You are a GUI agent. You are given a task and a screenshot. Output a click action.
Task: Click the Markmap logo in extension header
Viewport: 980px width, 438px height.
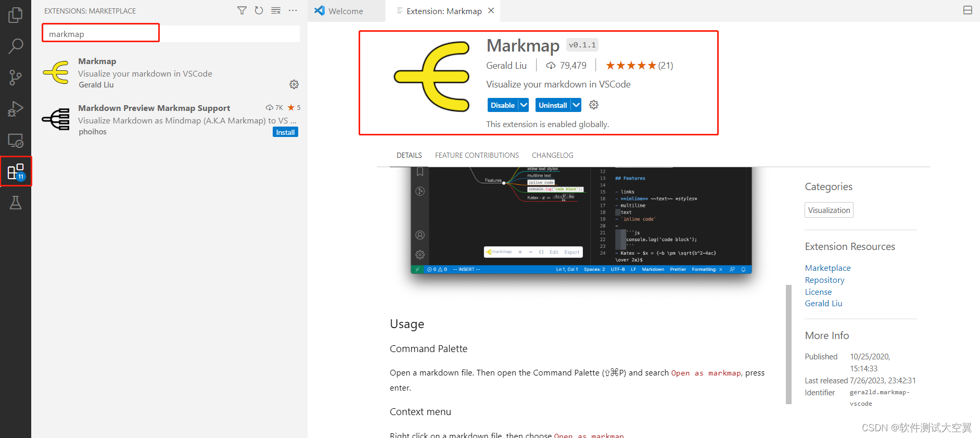click(432, 76)
